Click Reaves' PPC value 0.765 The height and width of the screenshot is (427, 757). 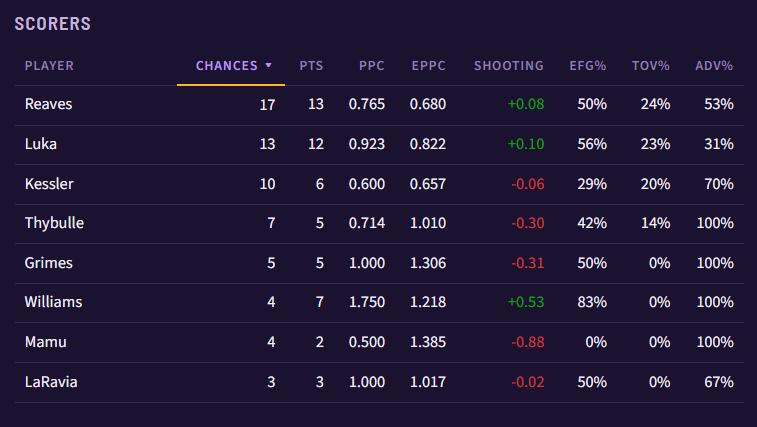point(367,104)
